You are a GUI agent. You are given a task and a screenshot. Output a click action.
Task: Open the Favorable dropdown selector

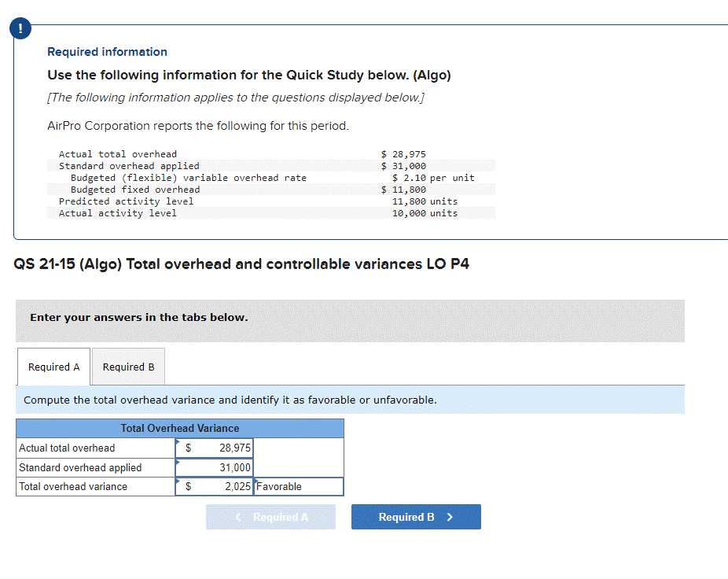[299, 486]
